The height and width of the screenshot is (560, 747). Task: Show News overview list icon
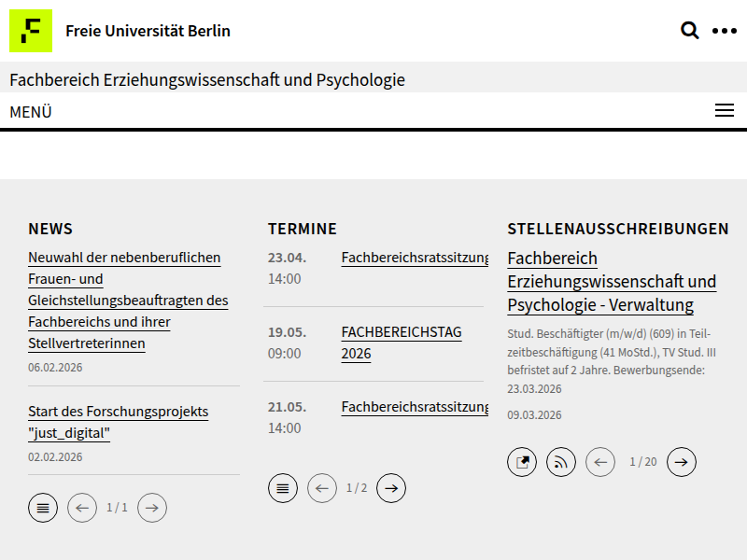click(x=43, y=508)
